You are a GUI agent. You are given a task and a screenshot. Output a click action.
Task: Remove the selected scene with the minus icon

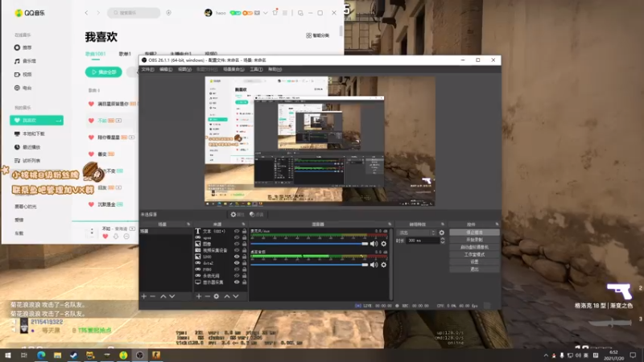tap(153, 296)
